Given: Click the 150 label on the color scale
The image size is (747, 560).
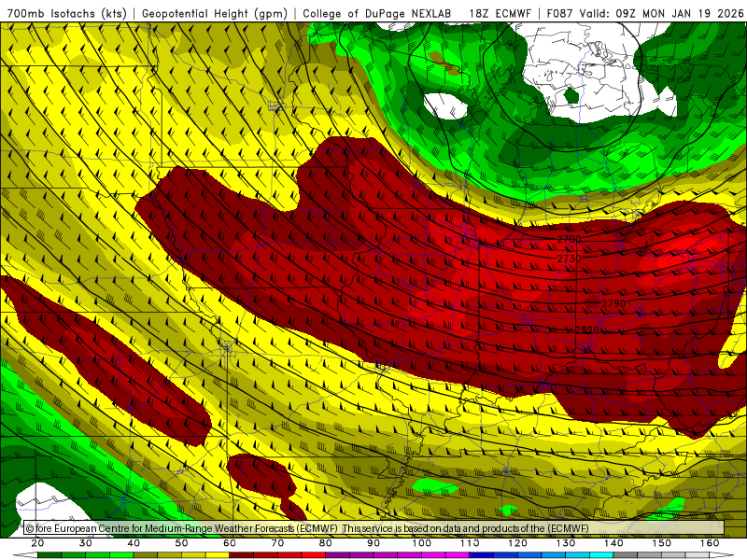Looking at the screenshot, I should coord(662,543).
